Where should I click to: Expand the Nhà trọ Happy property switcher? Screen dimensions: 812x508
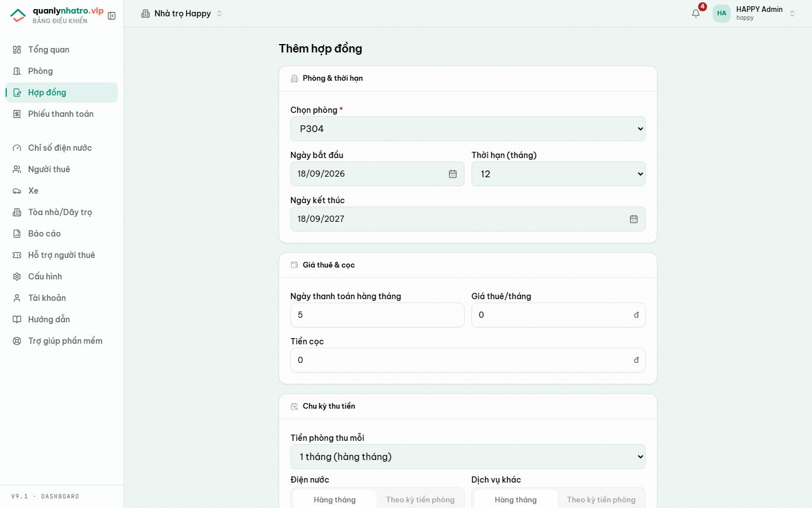[x=182, y=14]
